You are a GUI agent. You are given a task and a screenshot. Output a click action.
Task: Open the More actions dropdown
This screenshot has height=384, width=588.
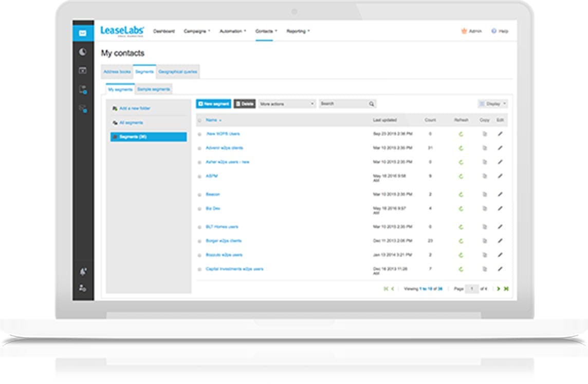click(x=287, y=104)
